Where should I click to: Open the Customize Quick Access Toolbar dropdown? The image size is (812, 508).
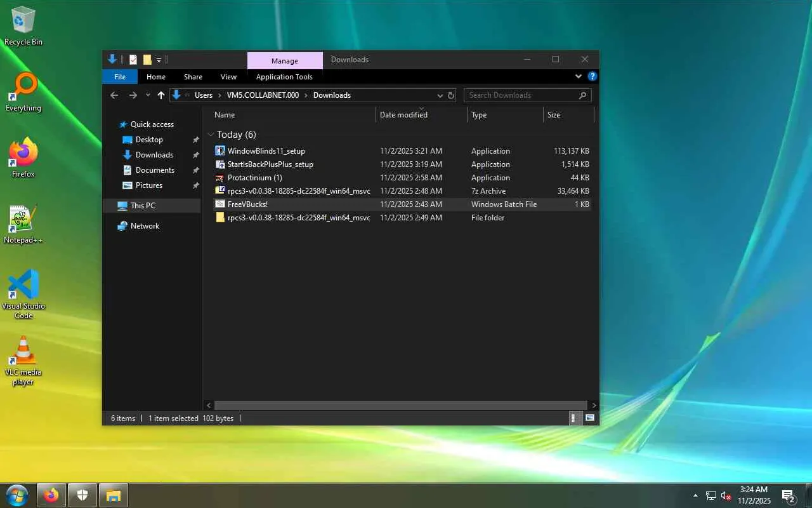coord(159,60)
